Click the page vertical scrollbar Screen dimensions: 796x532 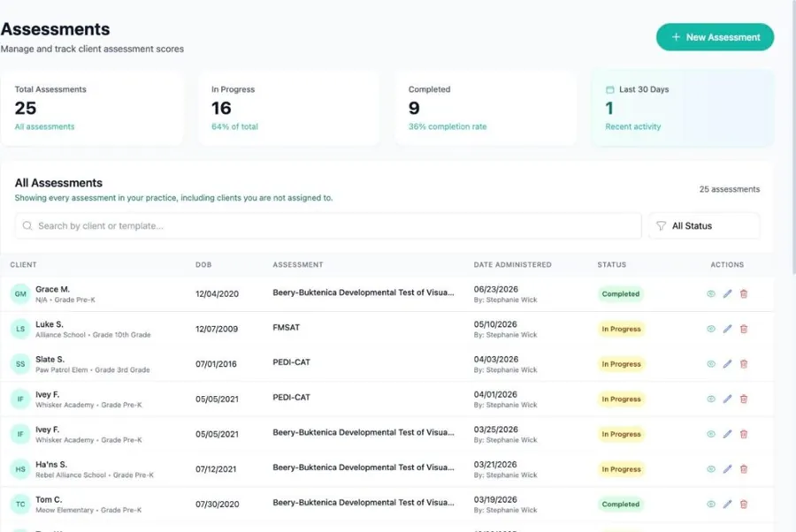(x=793, y=137)
